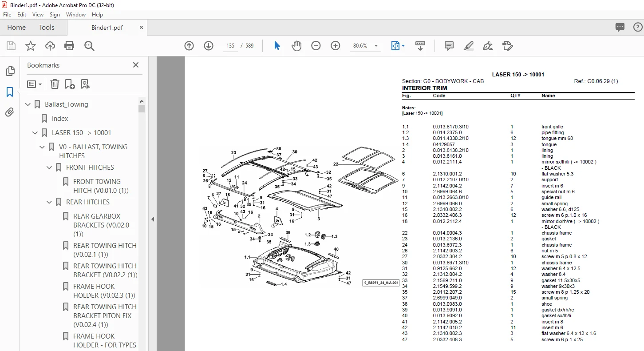
Task: Switch to the Home tab
Action: tap(16, 28)
